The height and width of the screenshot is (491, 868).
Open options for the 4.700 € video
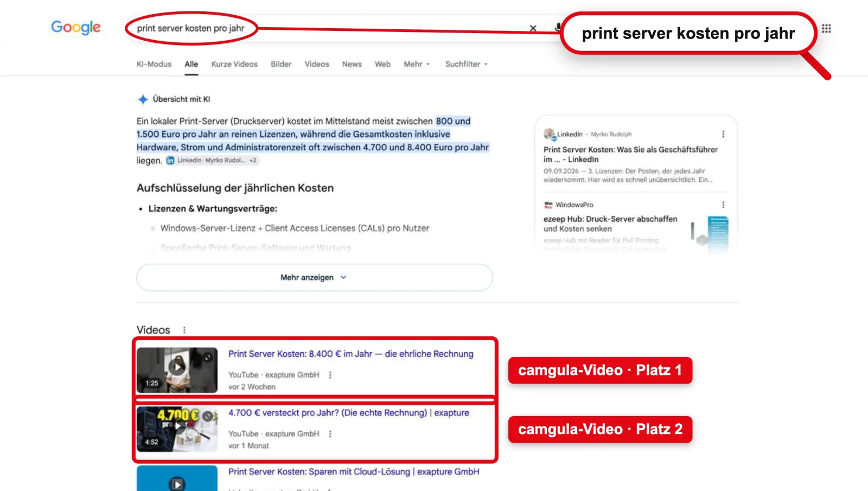coord(330,434)
